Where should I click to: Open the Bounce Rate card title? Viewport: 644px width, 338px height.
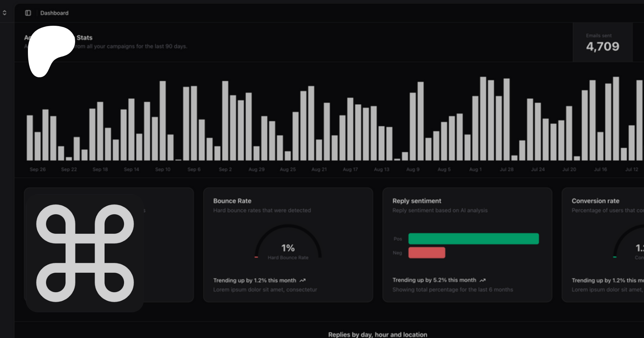pyautogui.click(x=232, y=201)
